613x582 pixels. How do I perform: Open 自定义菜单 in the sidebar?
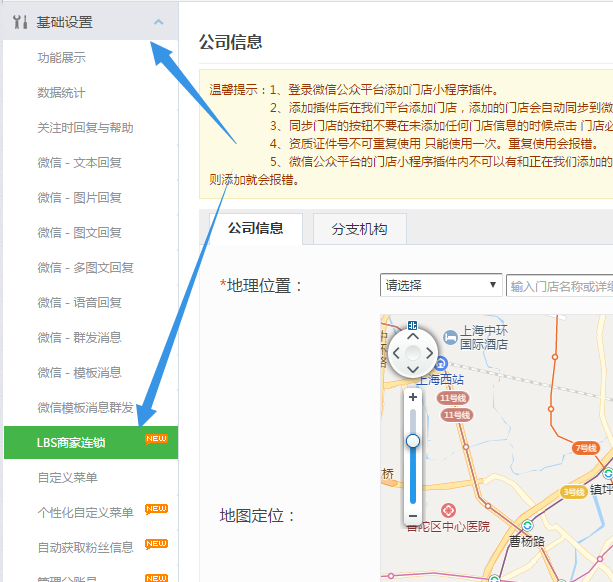(67, 478)
